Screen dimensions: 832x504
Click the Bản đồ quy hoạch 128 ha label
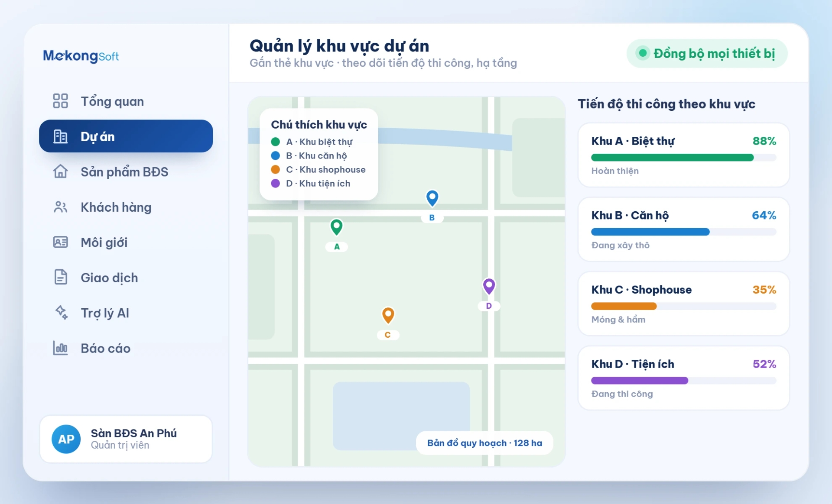coord(484,443)
